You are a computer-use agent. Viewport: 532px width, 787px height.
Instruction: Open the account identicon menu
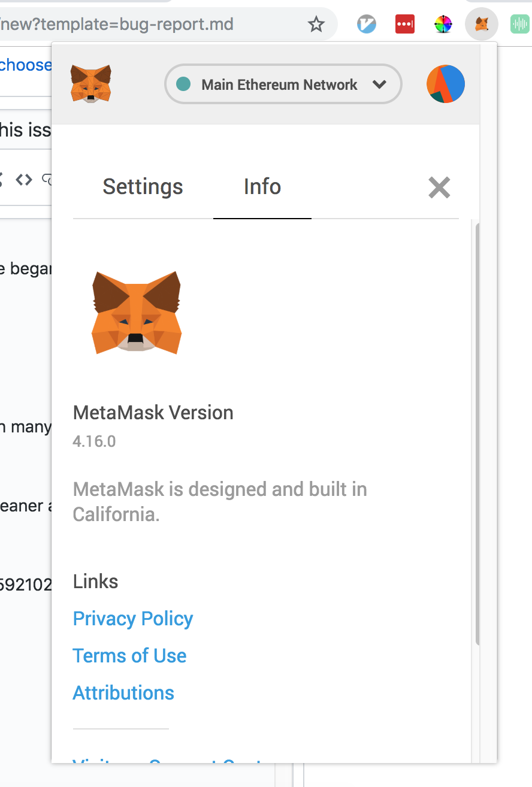pyautogui.click(x=446, y=84)
